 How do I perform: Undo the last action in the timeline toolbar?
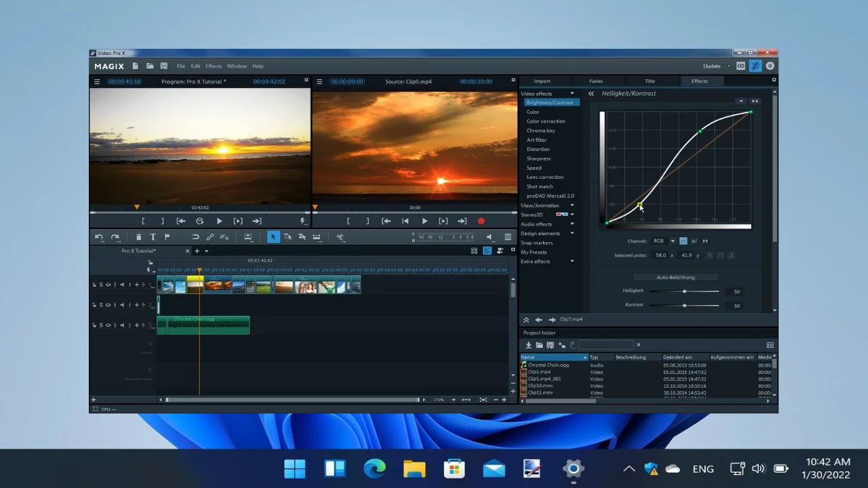pyautogui.click(x=99, y=237)
